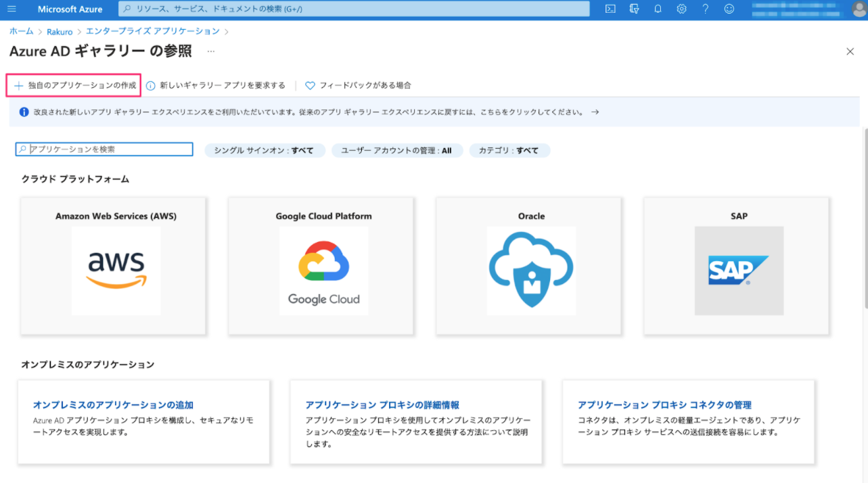The width and height of the screenshot is (868, 483).
Task: Select the AWS logo tile
Action: pos(116,271)
